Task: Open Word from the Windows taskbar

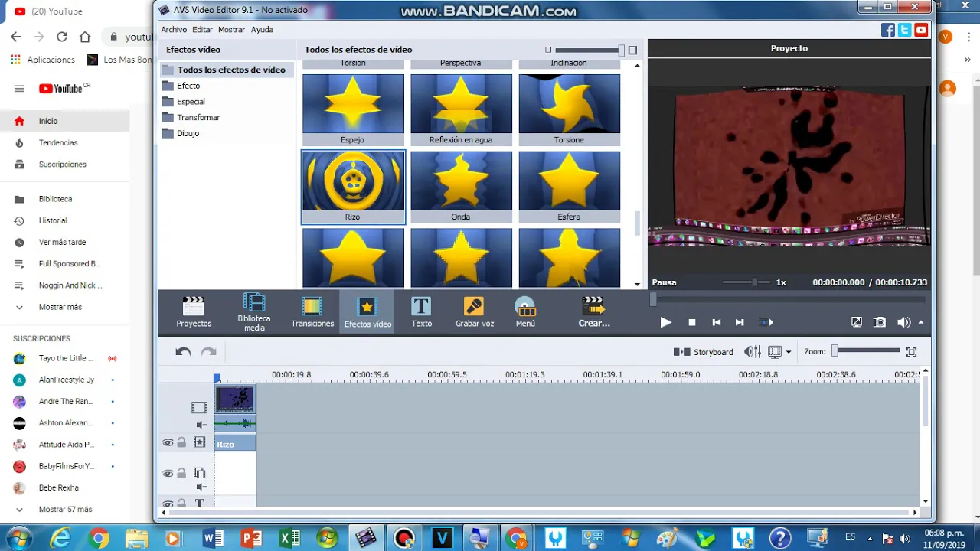Action: point(213,538)
